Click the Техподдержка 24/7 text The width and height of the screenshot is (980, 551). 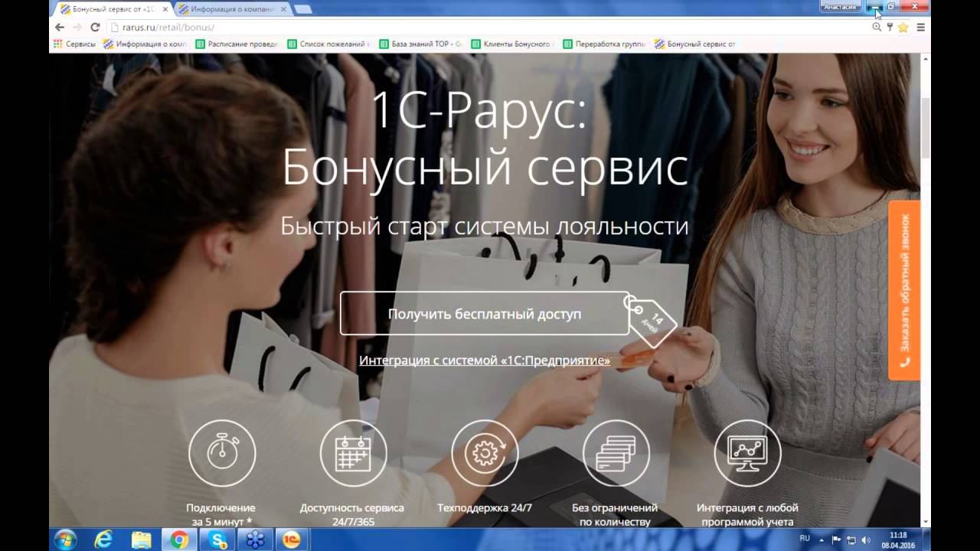point(485,507)
